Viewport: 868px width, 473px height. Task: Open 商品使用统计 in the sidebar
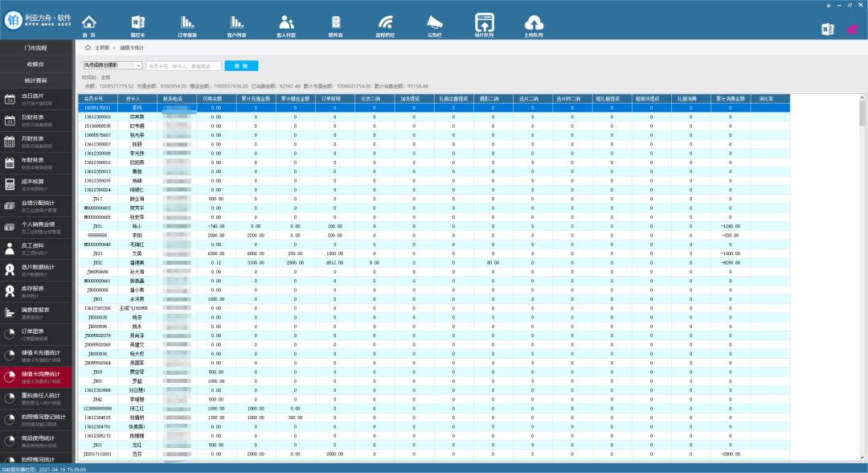36,441
